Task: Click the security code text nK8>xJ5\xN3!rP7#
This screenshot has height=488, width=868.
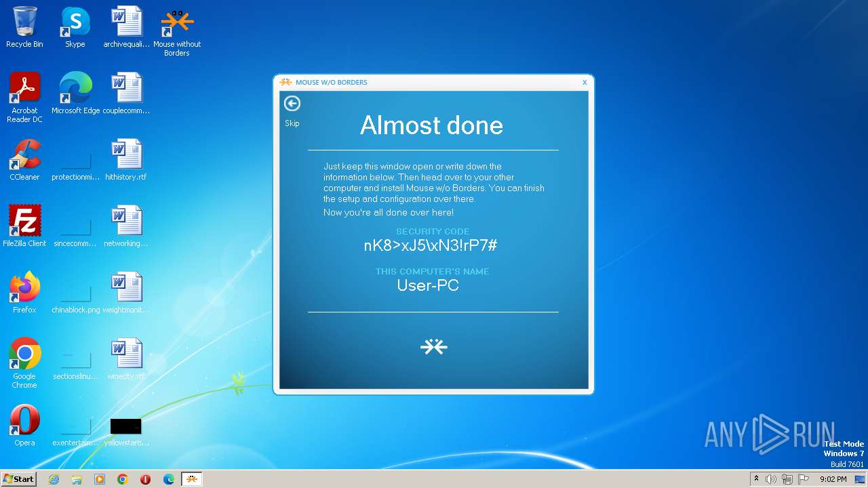Action: point(431,245)
